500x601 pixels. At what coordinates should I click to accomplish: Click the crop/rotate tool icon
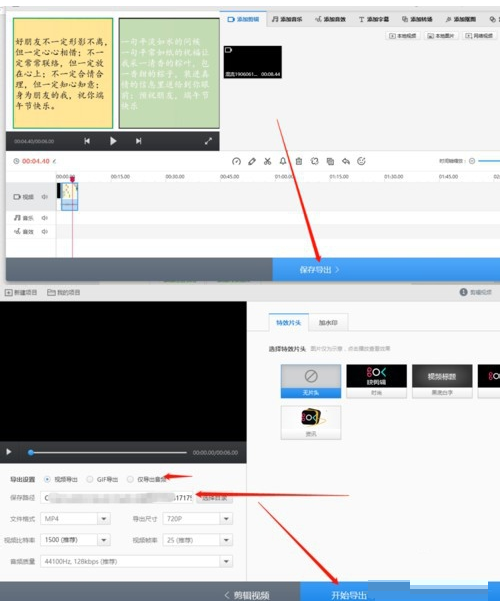tap(314, 161)
